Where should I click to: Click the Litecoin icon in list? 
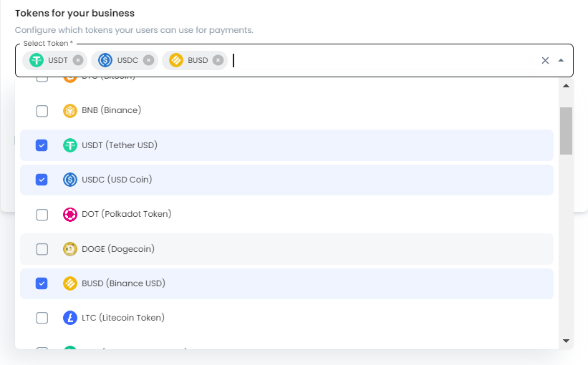[x=70, y=318]
